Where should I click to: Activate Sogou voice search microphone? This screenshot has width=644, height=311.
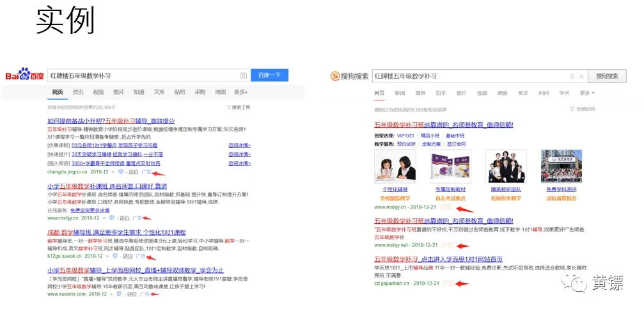(x=572, y=76)
